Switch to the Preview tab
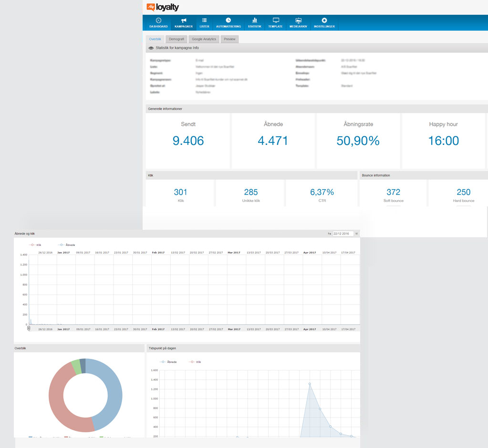 click(229, 39)
